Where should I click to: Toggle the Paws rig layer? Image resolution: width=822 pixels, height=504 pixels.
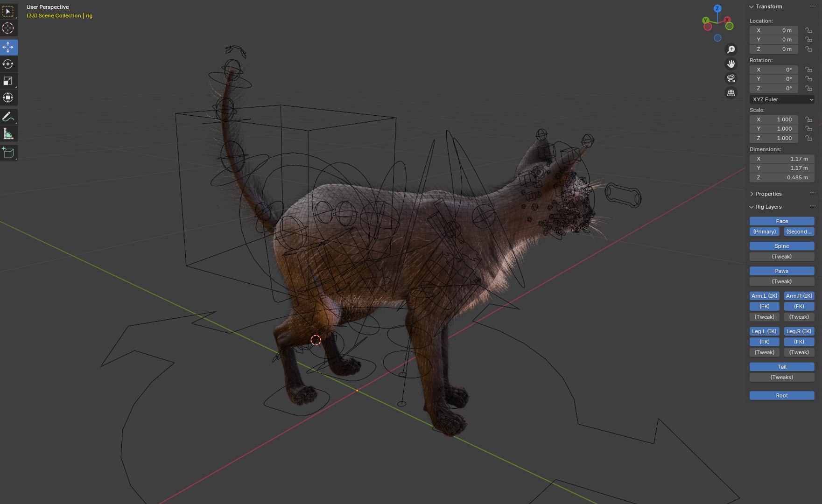(782, 271)
